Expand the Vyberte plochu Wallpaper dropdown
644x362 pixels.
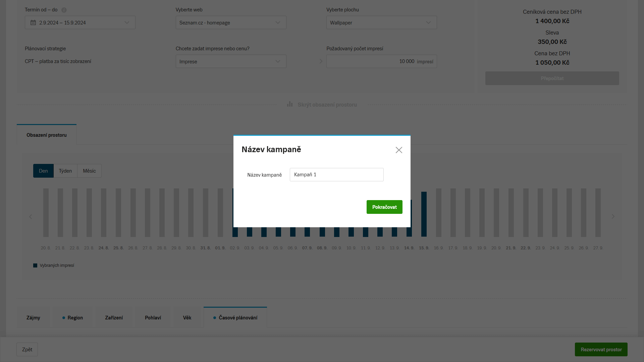pyautogui.click(x=381, y=22)
